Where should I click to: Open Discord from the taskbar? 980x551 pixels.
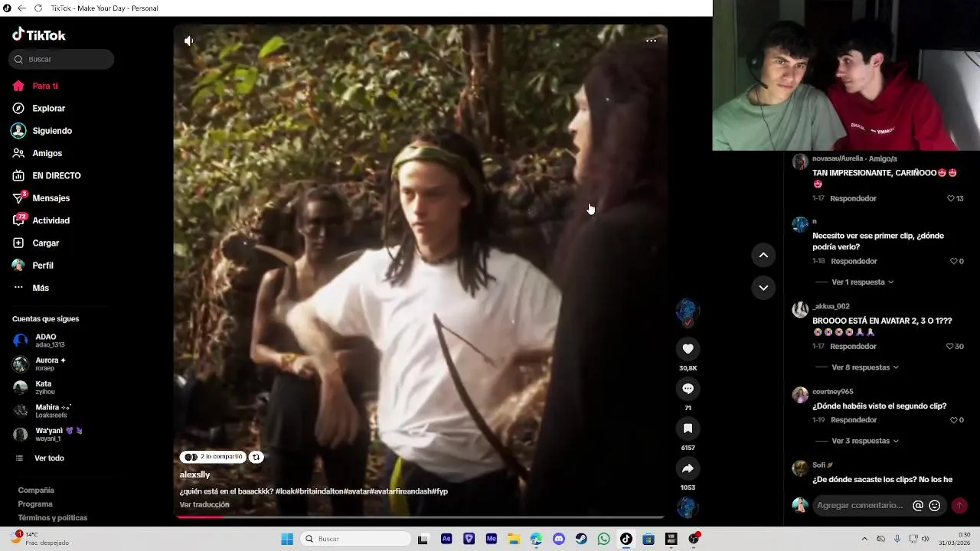pyautogui.click(x=559, y=539)
